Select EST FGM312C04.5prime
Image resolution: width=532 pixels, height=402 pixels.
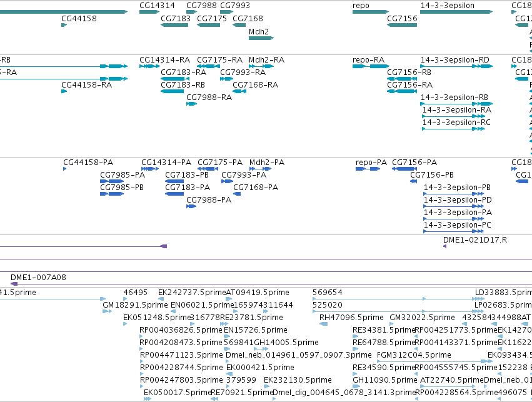pos(434,361)
